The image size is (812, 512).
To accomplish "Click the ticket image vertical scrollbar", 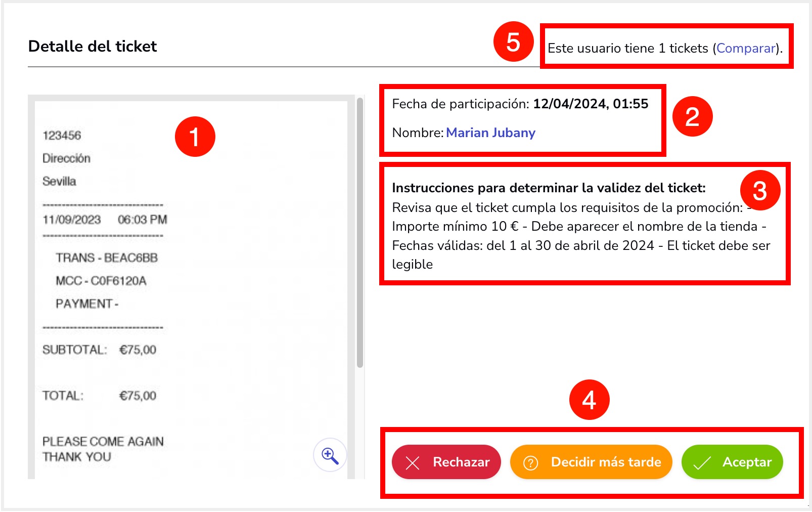I will coord(360,233).
